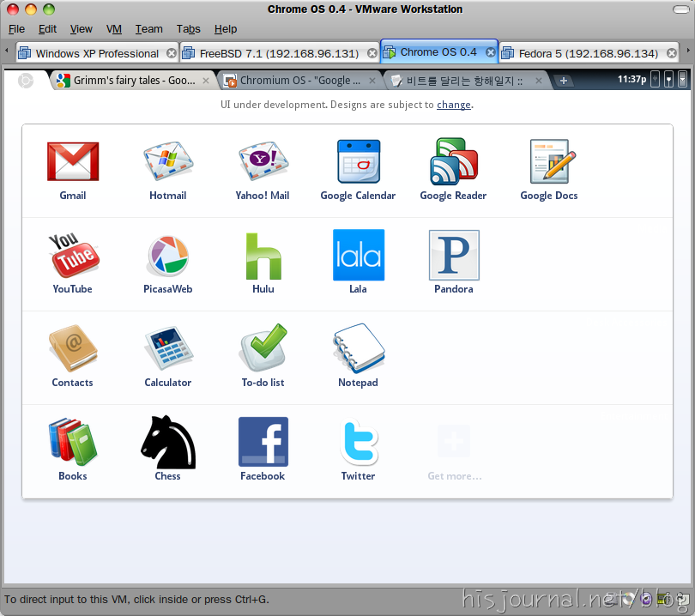Switch to Fedora 5 VM tab

[589, 54]
